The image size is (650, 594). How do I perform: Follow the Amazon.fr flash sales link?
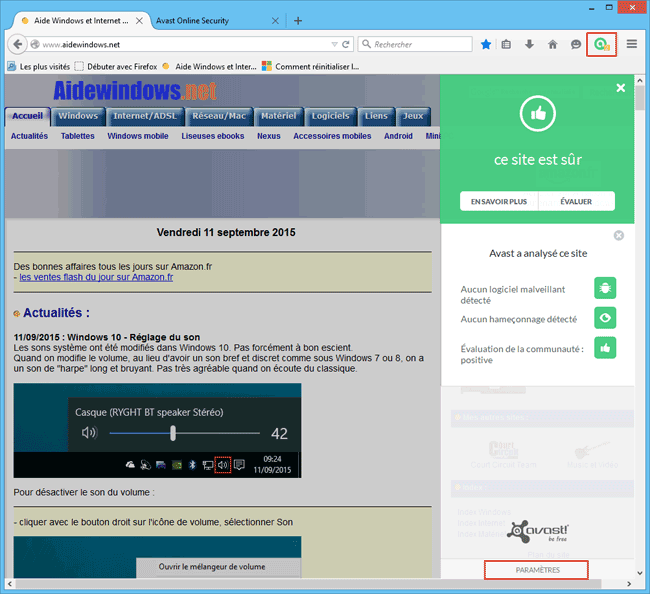click(96, 277)
